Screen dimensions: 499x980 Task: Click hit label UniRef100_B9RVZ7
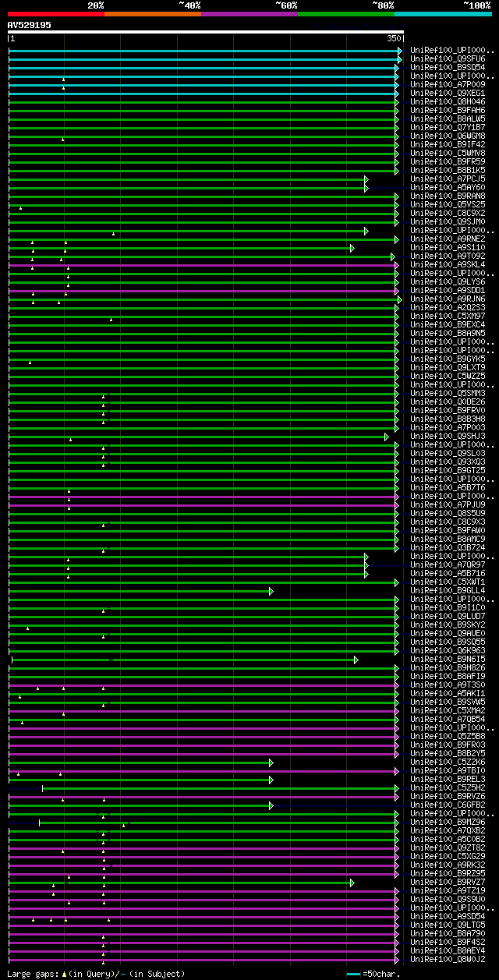pos(448,882)
